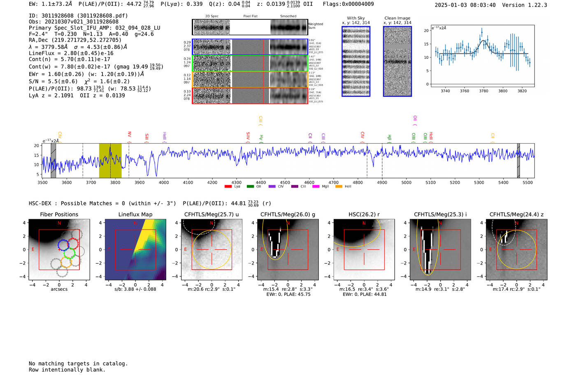Screen dimensions: 576x392
Task: Click the orange HeII legend swatch
Action: 339,187
